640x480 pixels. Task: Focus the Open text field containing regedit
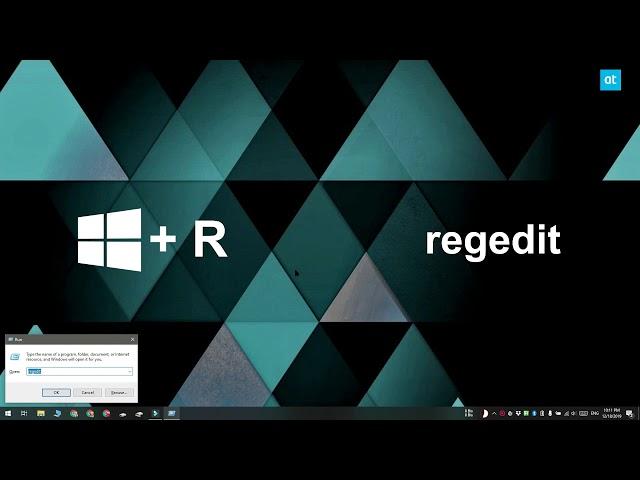tap(80, 371)
